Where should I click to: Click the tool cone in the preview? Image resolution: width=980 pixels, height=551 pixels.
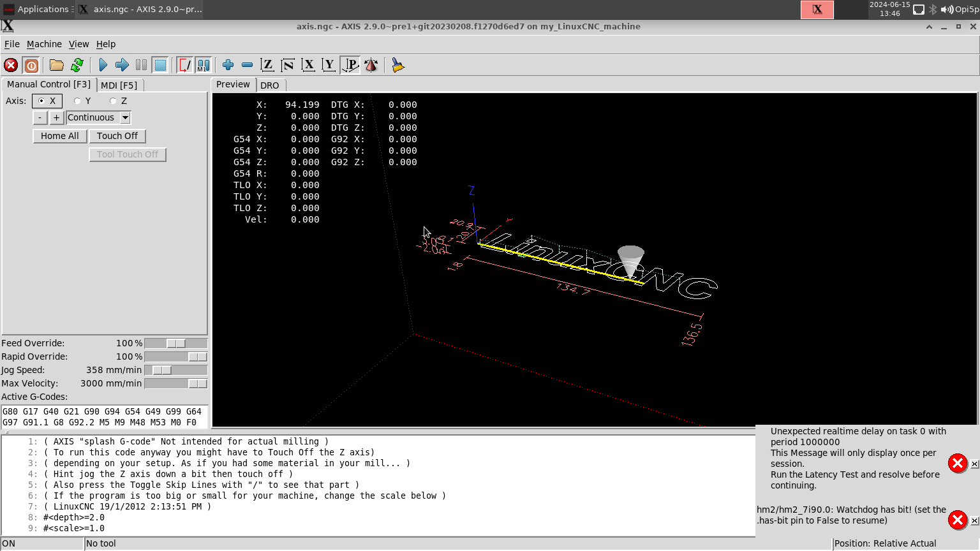click(x=631, y=261)
